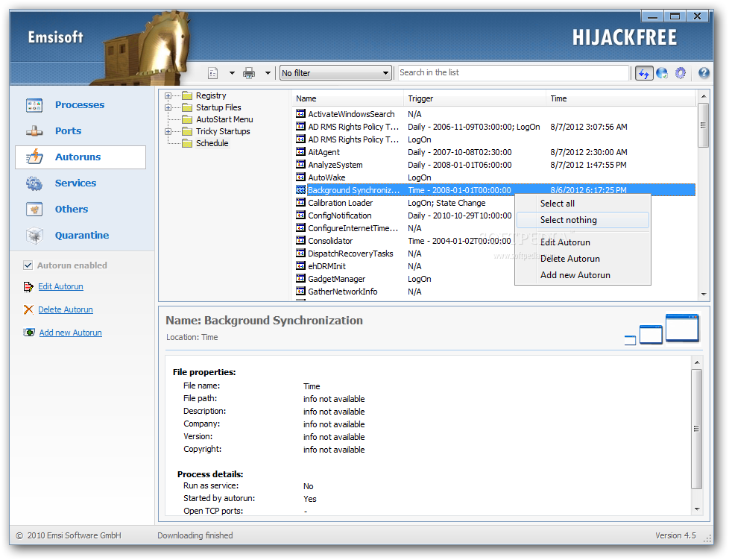Viewport: 729px width, 560px height.
Task: Click the red X icon beside Delete Autorun
Action: [28, 309]
